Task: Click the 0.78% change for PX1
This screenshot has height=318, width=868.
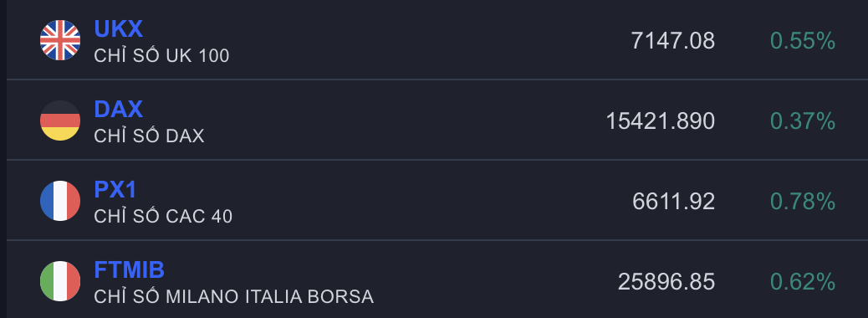Action: click(x=803, y=202)
